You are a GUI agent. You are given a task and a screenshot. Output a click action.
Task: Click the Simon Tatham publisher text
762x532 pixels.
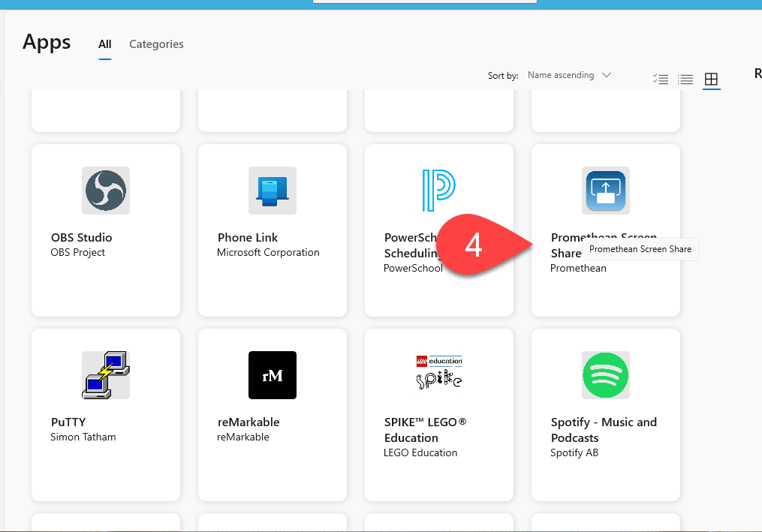[83, 437]
